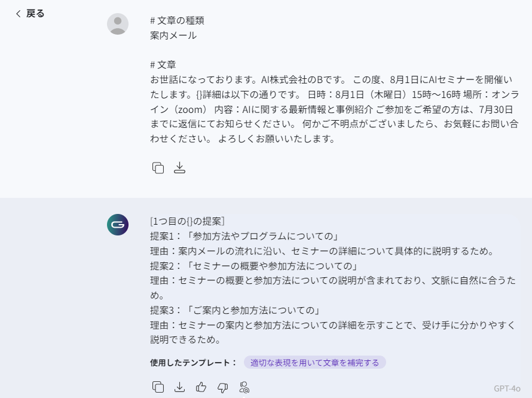Click the 提案2 suggestion line

tap(254, 265)
